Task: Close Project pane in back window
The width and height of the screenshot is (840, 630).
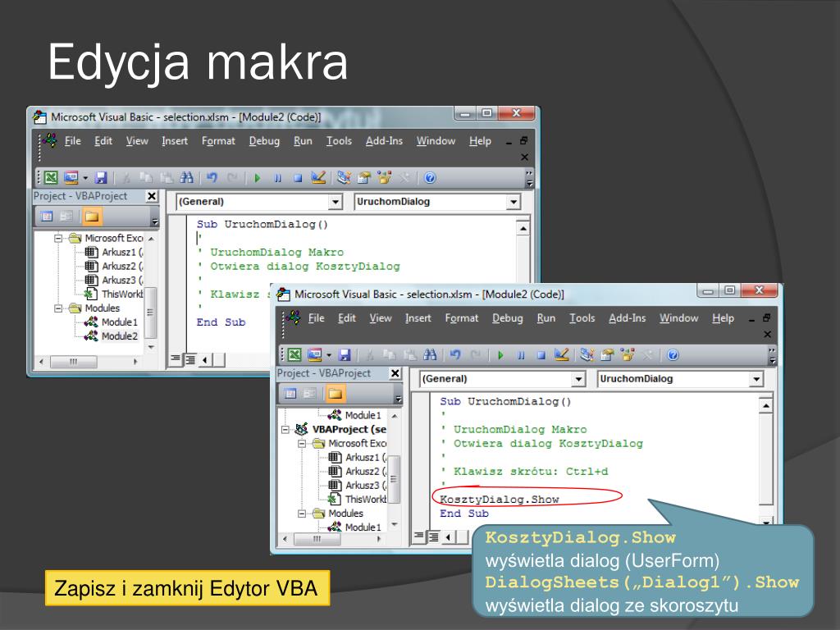Action: [152, 196]
